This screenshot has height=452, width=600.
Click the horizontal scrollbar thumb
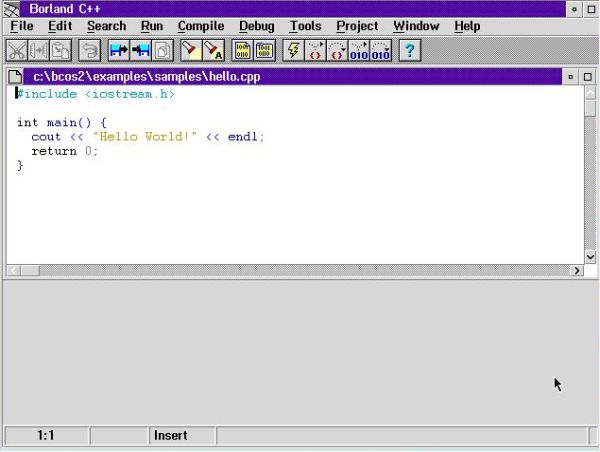point(30,271)
